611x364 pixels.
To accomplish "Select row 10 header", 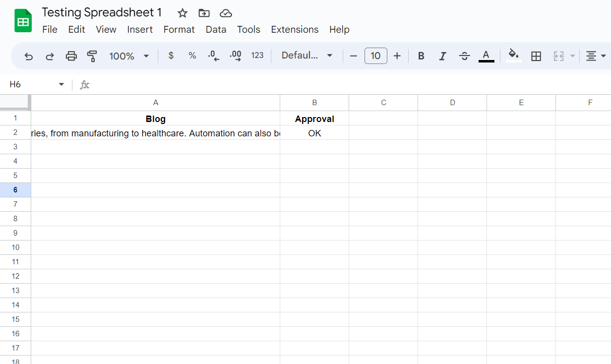I will pos(15,247).
